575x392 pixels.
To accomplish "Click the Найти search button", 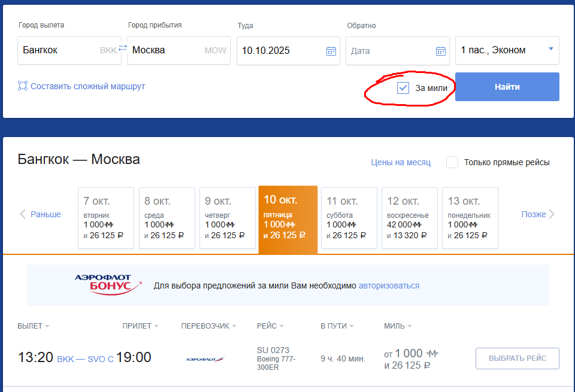I will click(x=507, y=86).
